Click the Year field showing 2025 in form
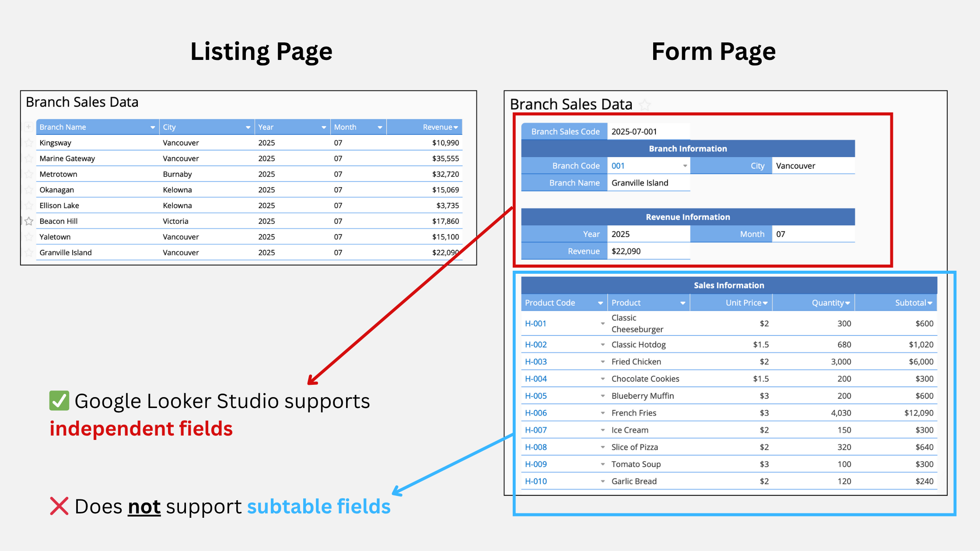 (x=649, y=234)
